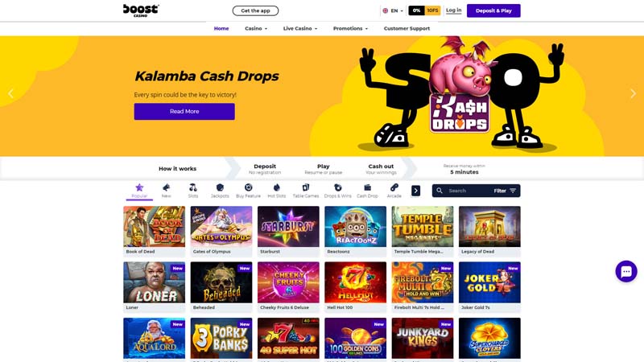Open the Jackpots category icon
Screen dimensions: 644x362
click(x=220, y=187)
